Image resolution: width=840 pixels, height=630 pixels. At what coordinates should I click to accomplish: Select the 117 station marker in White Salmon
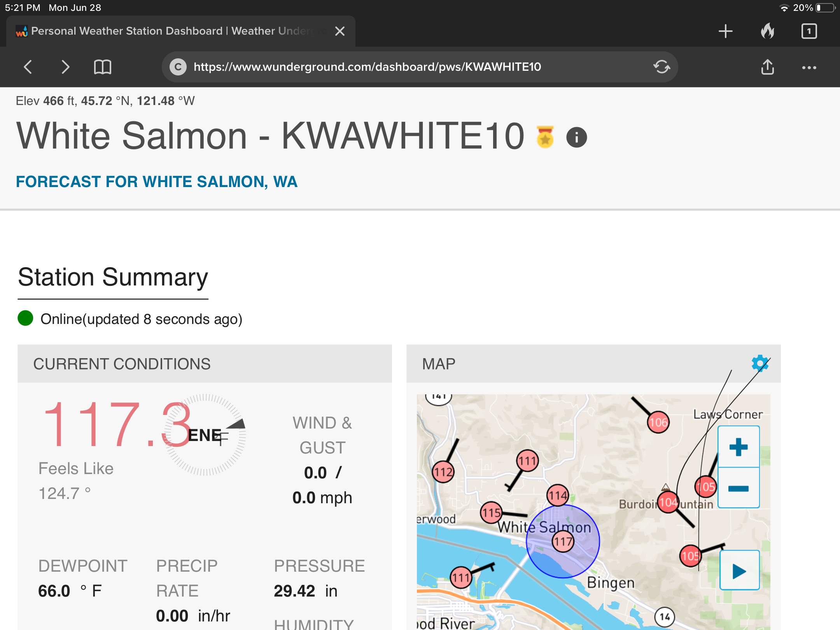coord(563,541)
